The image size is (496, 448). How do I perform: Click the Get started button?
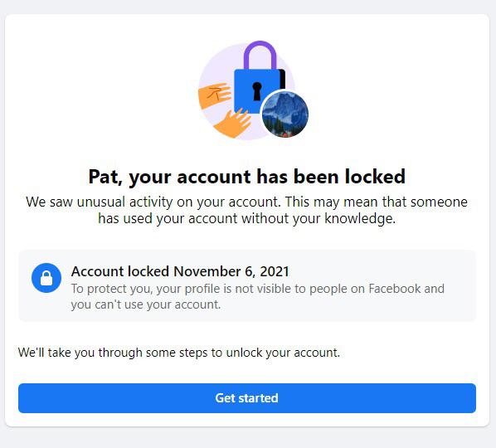(x=247, y=398)
